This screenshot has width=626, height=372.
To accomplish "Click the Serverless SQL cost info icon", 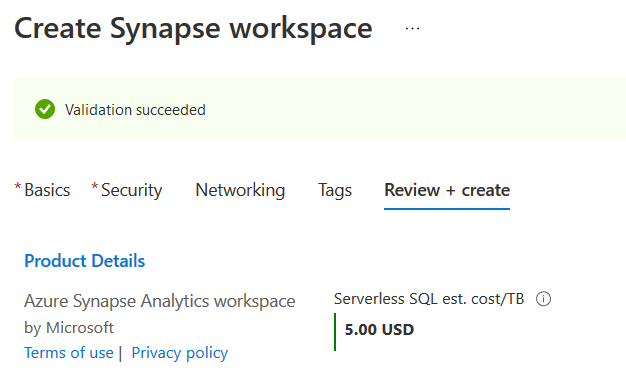I will click(543, 299).
